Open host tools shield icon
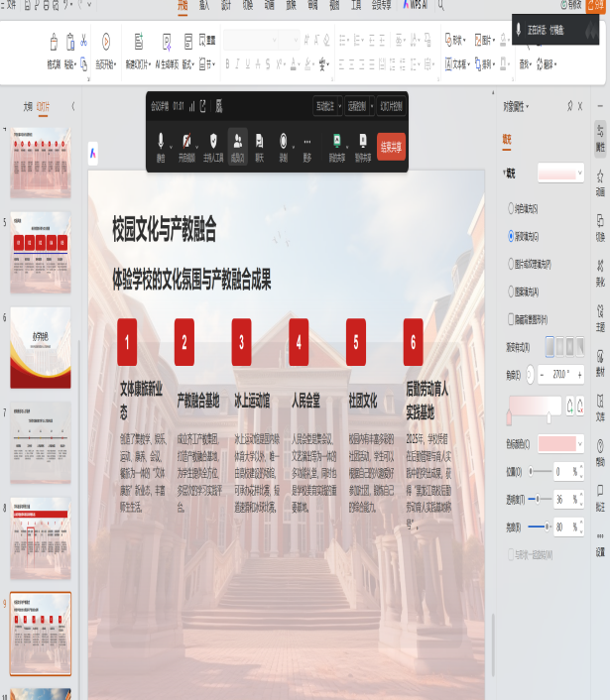This screenshot has height=700, width=610. [x=213, y=144]
